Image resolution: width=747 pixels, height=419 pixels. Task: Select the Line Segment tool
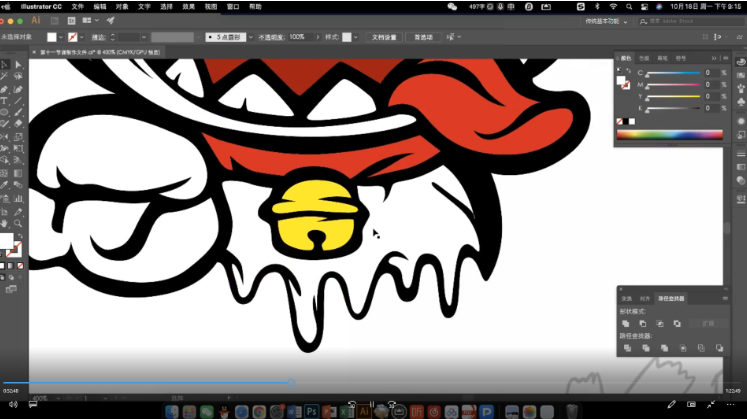pyautogui.click(x=18, y=101)
